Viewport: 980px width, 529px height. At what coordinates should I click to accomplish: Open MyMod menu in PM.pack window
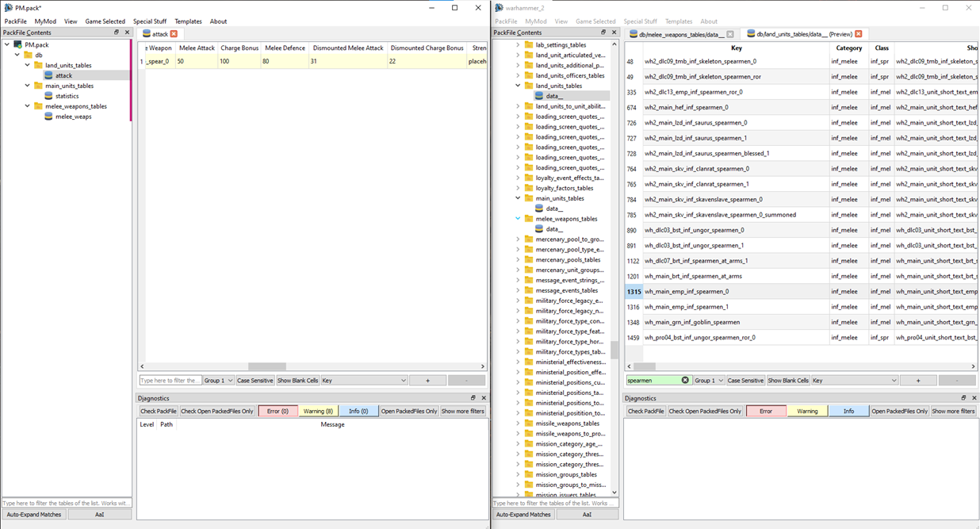(x=45, y=21)
